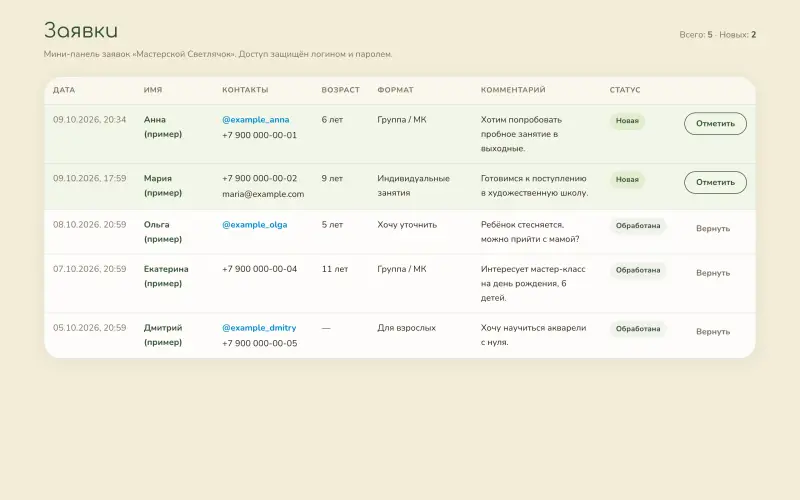Click the Возраст column header
The height and width of the screenshot is (500, 800).
(340, 90)
